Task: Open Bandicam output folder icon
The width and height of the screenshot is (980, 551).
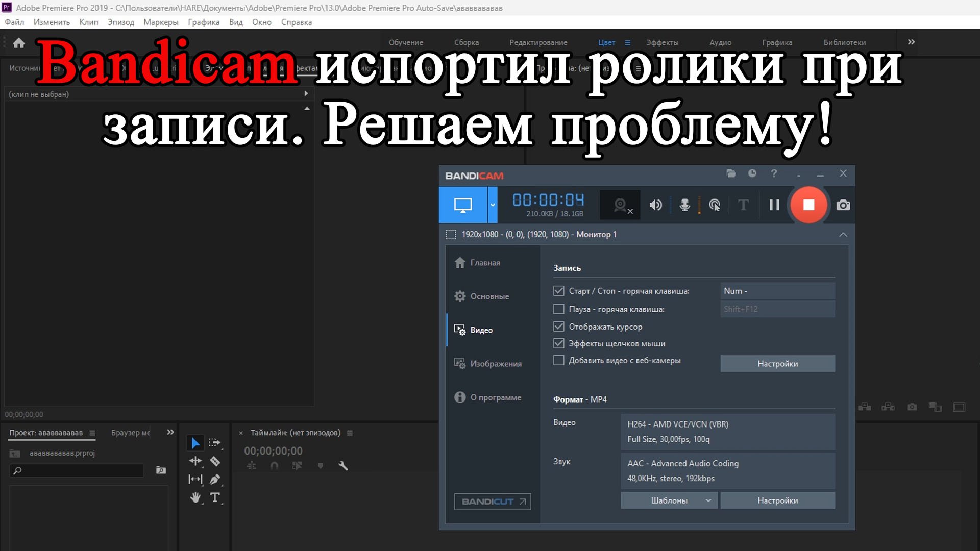Action: point(731,173)
